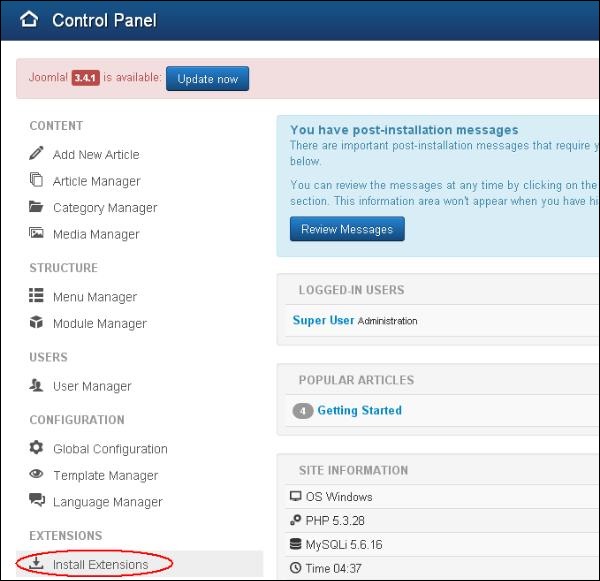Screen dimensions: 600x581
Task: Click the 3.4.1 version badge
Action: 85,78
